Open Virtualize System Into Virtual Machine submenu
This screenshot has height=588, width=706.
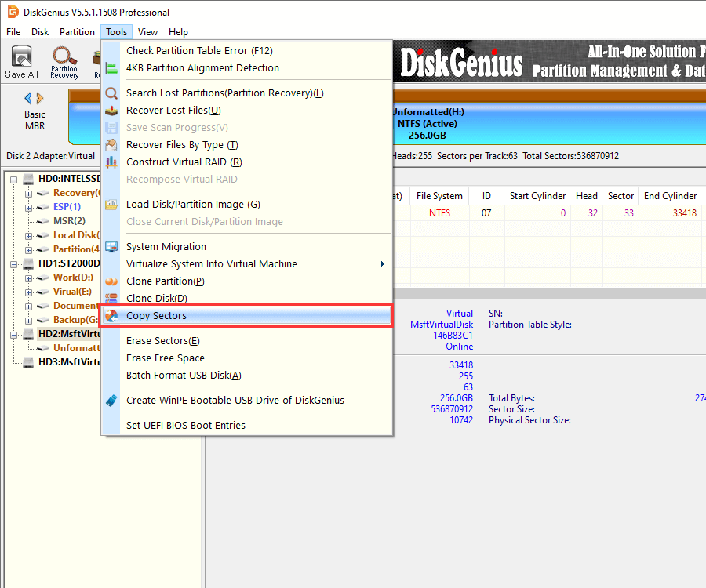[246, 264]
